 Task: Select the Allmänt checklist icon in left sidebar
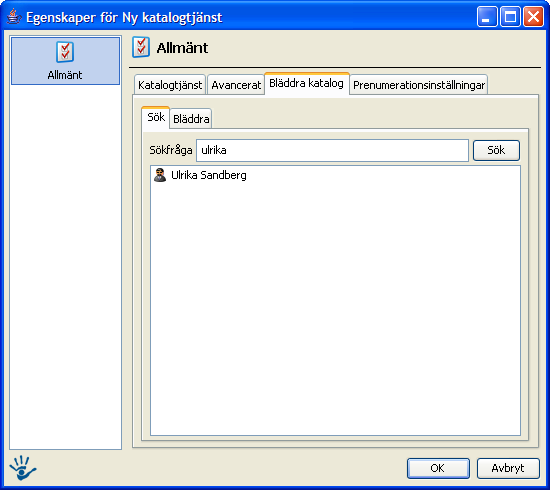[65, 52]
